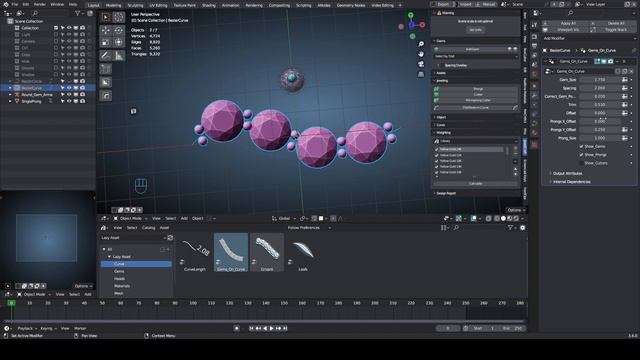The height and width of the screenshot is (360, 640).
Task: Select the Measure tool
Action: coord(119,55)
